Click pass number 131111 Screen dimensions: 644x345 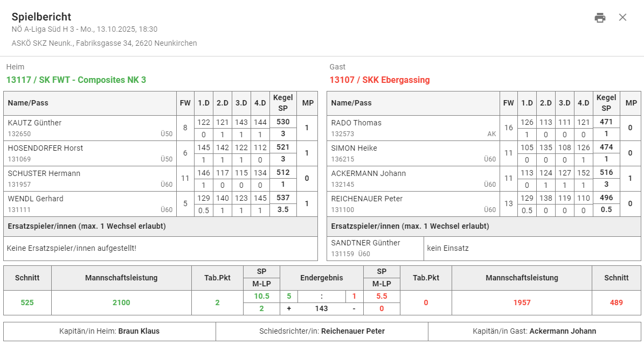click(19, 209)
